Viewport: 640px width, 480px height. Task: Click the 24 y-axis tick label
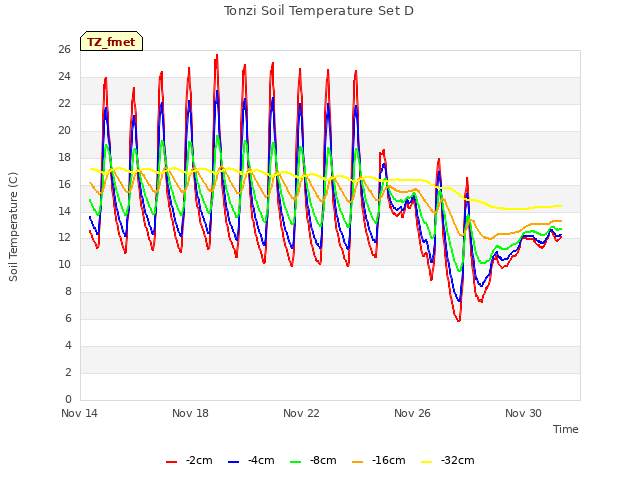coord(64,77)
